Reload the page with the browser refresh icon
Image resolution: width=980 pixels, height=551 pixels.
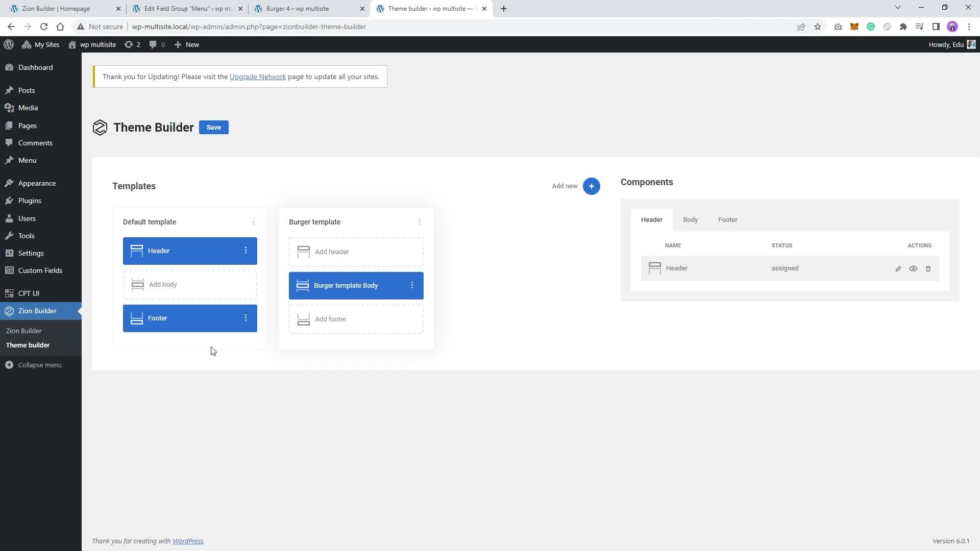pos(44,27)
